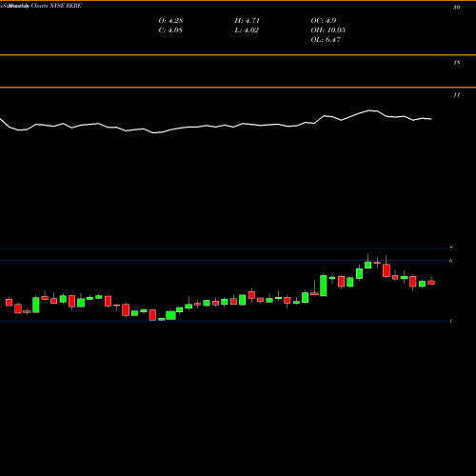Click the 18 price axis label
Viewport: 476px width, 476px height.
click(456, 63)
